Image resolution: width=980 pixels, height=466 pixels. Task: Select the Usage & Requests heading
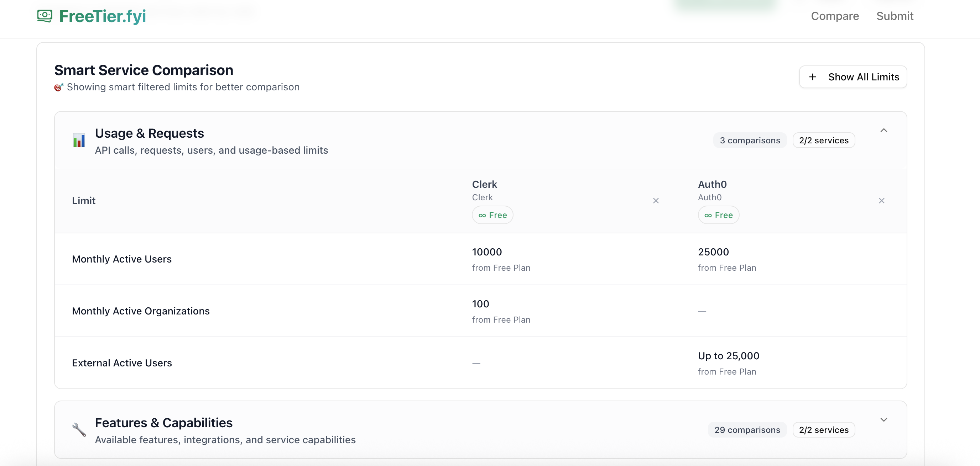click(x=149, y=133)
